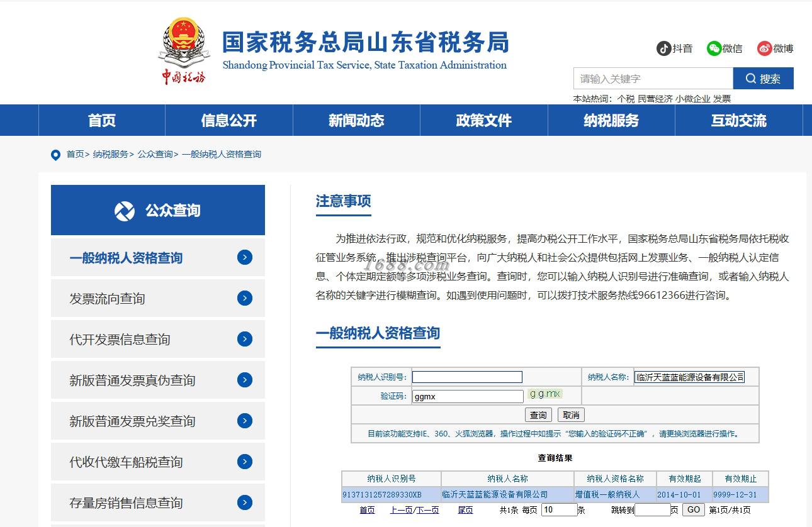
Task: Open the Weibo (微博) icon
Action: click(764, 48)
